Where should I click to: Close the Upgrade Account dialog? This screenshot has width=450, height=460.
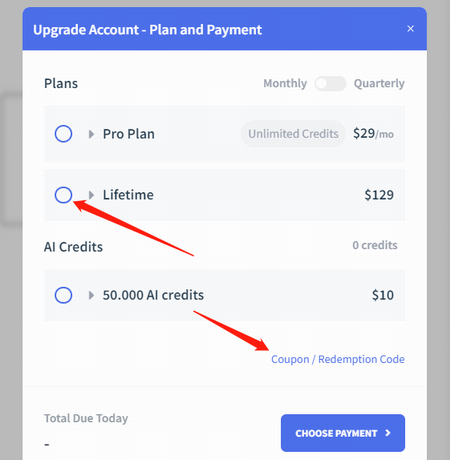point(410,29)
